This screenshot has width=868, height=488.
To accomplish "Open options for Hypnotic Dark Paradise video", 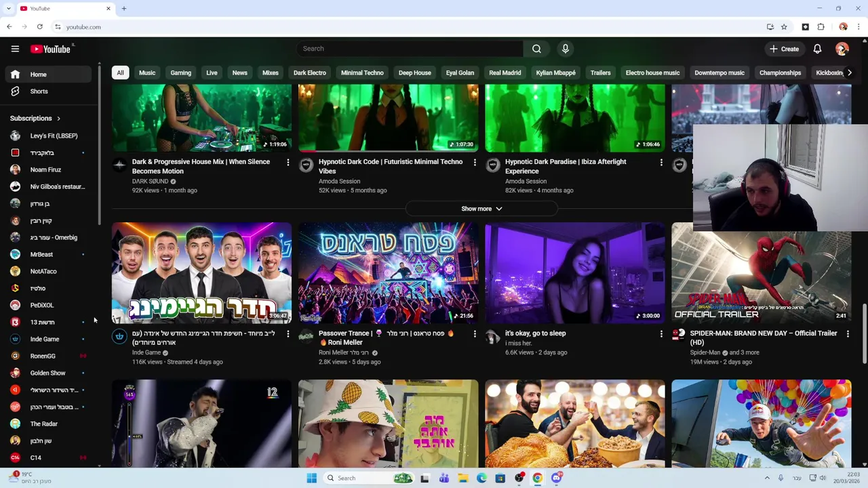I will coord(661,163).
